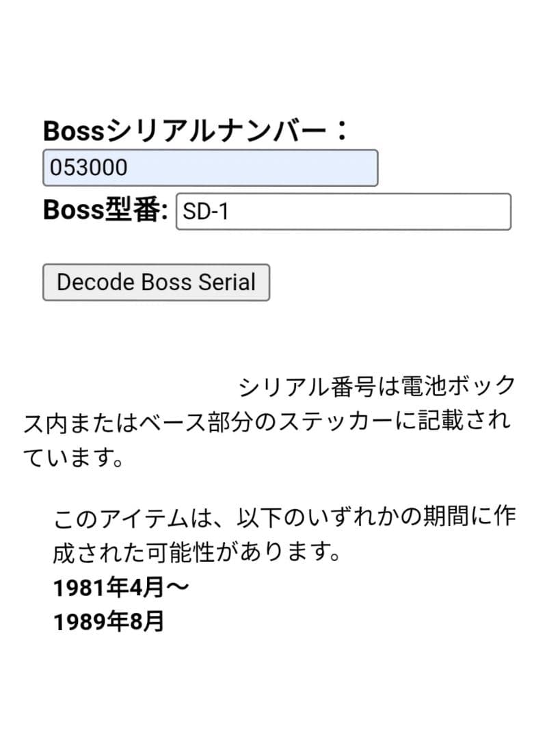Image resolution: width=560 pixels, height=739 pixels.
Task: Click the production period explanation paragraph
Action: (x=274, y=534)
